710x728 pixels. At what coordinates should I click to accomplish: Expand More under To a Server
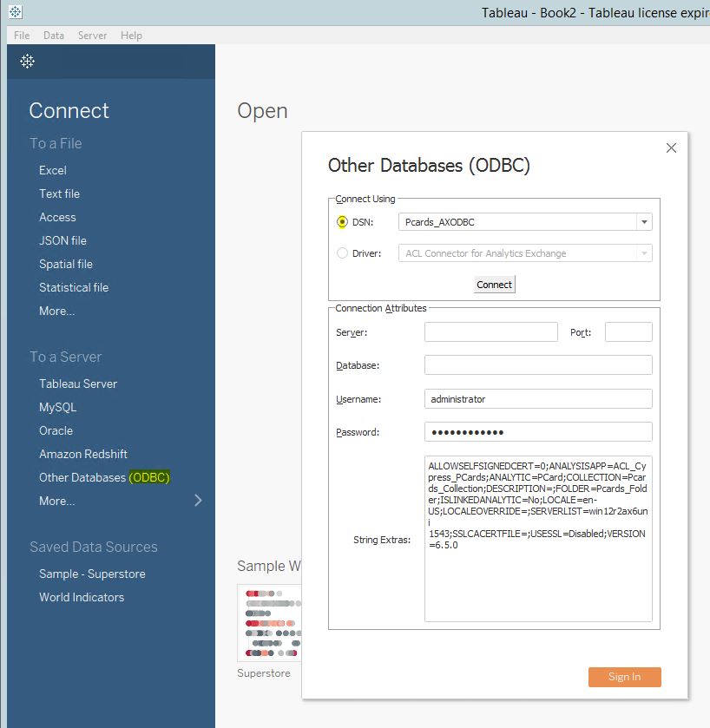[56, 501]
